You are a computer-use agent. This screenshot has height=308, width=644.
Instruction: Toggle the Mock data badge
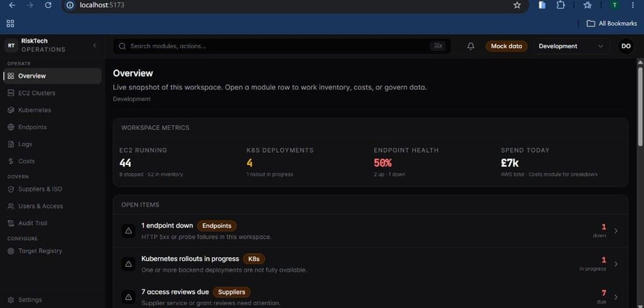tap(506, 46)
